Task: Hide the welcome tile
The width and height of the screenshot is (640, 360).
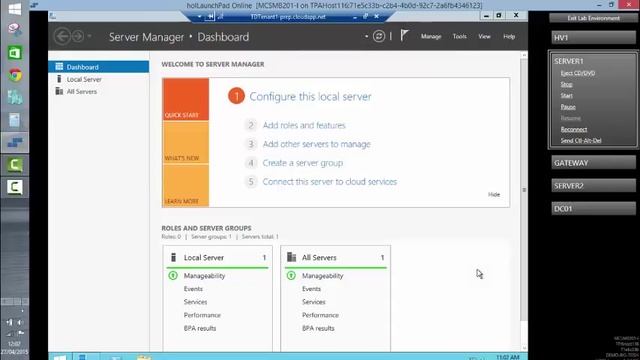Action: click(494, 194)
